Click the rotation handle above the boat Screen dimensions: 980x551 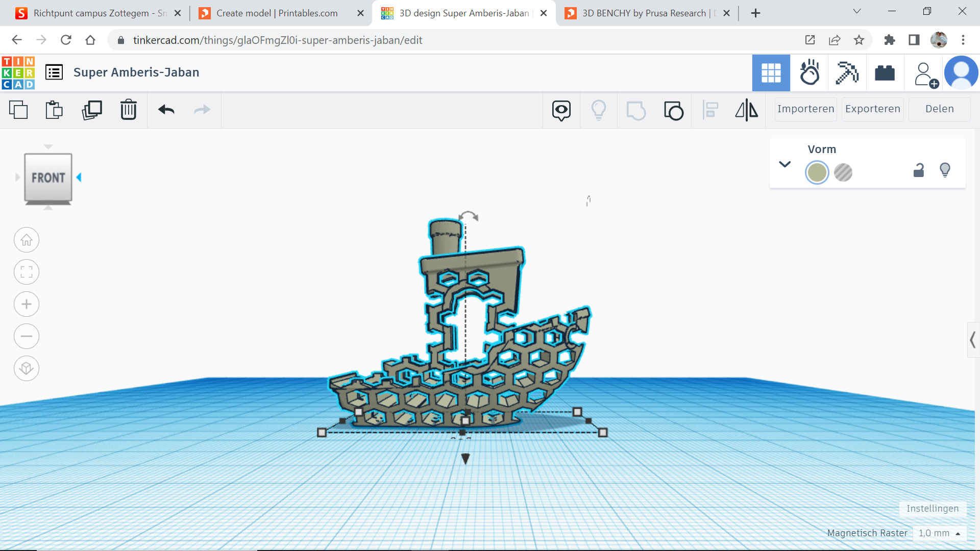(469, 216)
